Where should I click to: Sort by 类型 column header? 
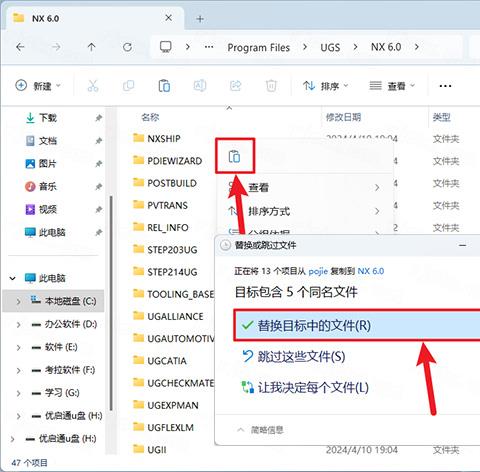[x=442, y=117]
